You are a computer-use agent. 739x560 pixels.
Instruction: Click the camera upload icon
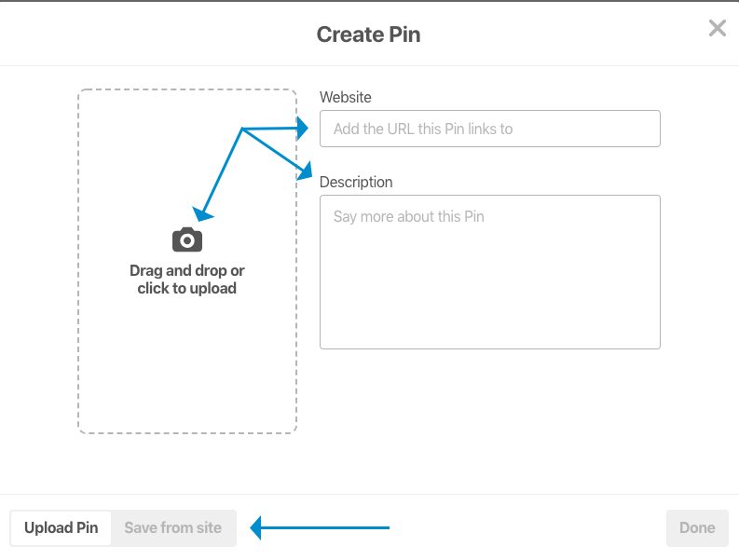click(x=187, y=239)
